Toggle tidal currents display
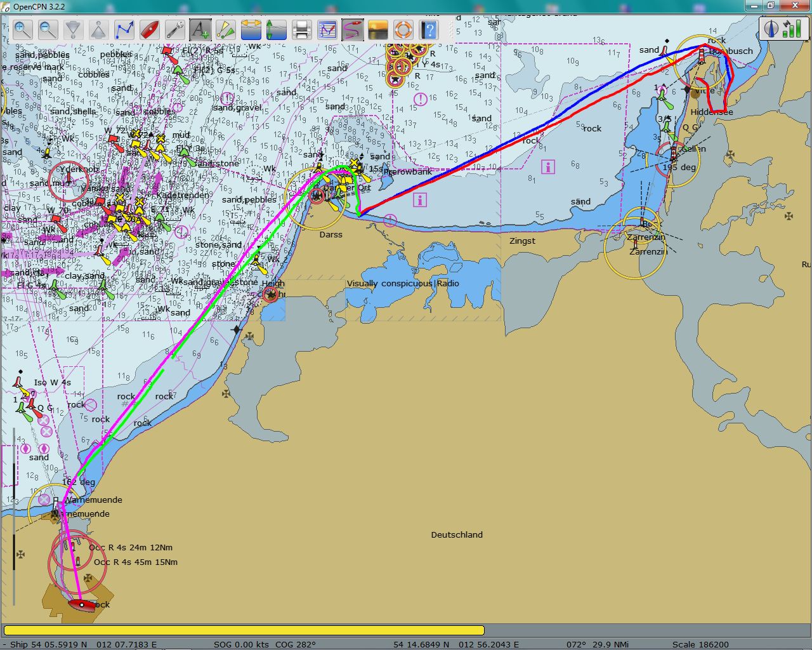 tap(251, 30)
